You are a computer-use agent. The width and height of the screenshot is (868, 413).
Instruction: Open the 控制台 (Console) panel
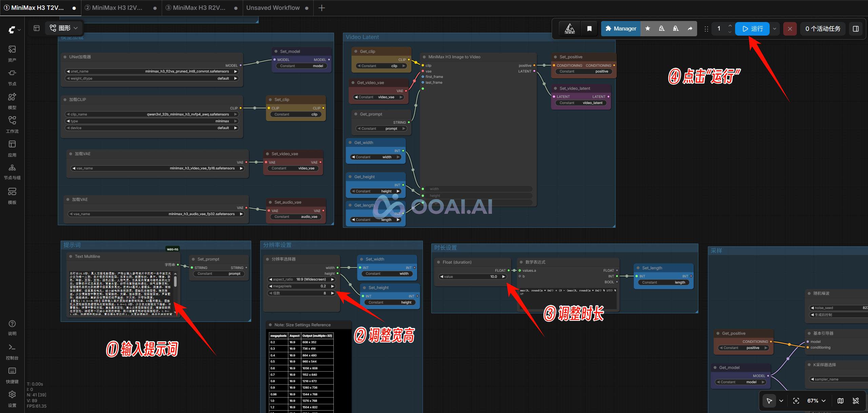(12, 352)
